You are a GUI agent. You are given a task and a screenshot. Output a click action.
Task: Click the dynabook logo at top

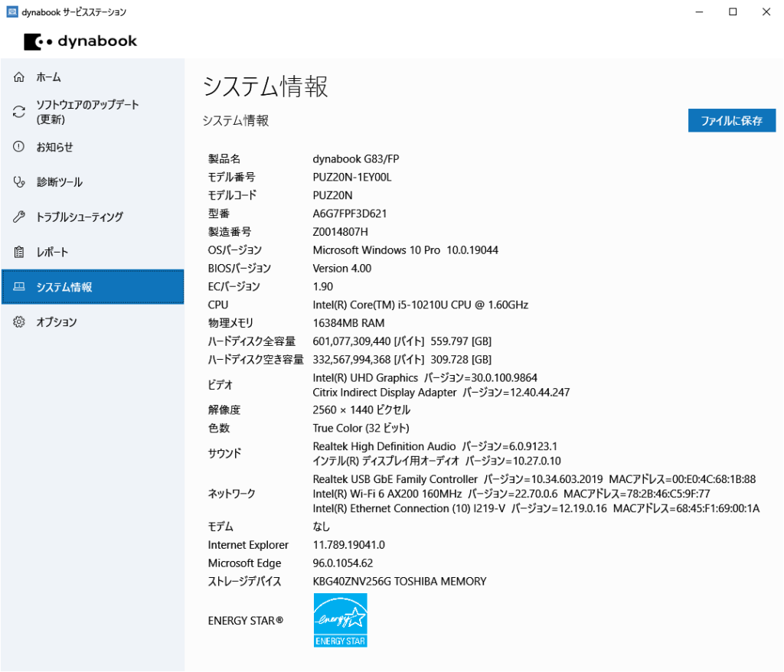[x=80, y=41]
